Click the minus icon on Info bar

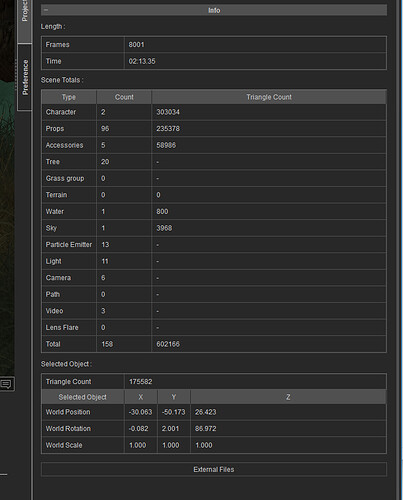tap(46, 10)
